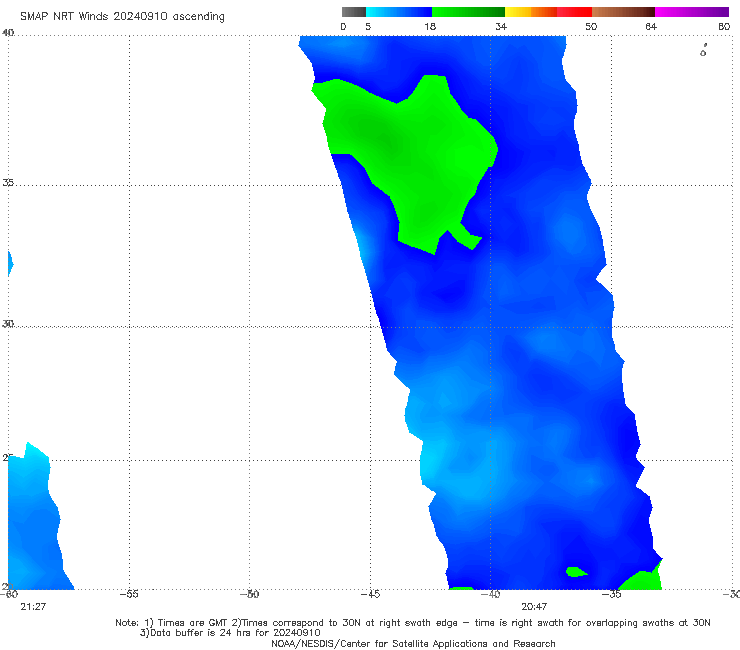Image resolution: width=740 pixels, height=650 pixels.
Task: Click the colorbar label '5'
Action: click(368, 27)
